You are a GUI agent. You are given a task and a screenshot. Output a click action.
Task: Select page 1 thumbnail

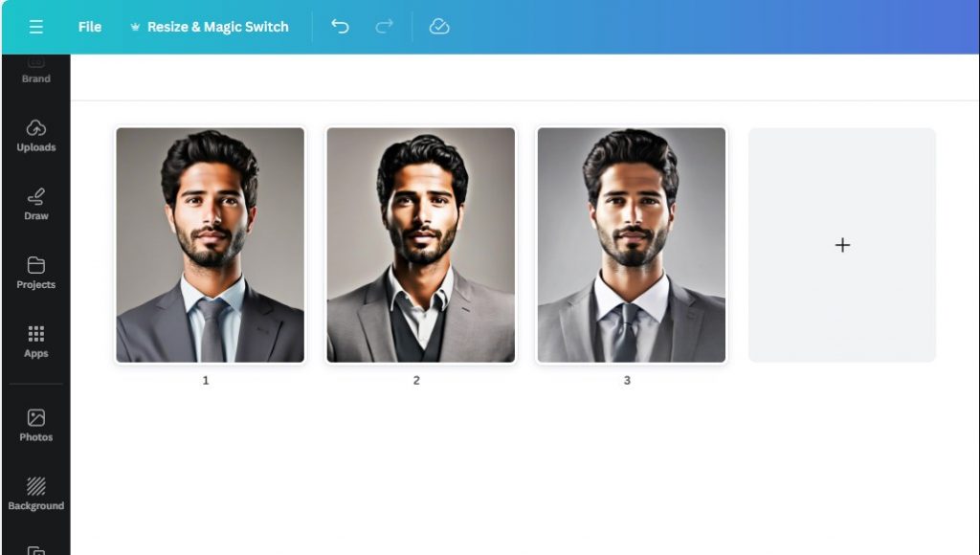(x=209, y=245)
